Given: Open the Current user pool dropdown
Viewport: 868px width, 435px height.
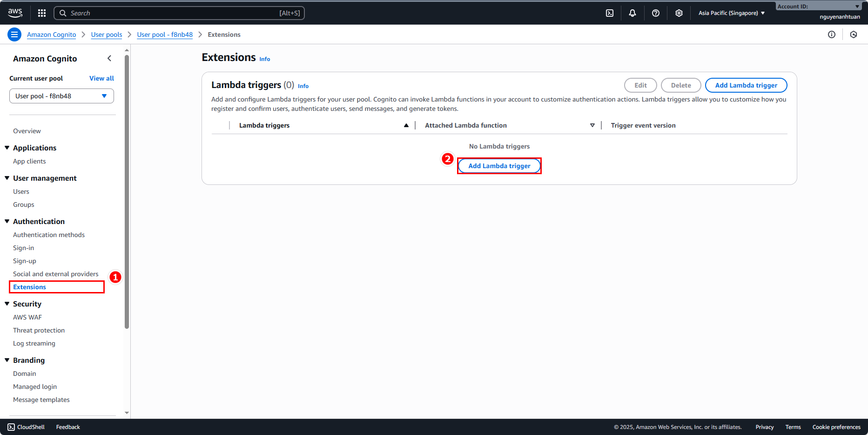Looking at the screenshot, I should (61, 96).
